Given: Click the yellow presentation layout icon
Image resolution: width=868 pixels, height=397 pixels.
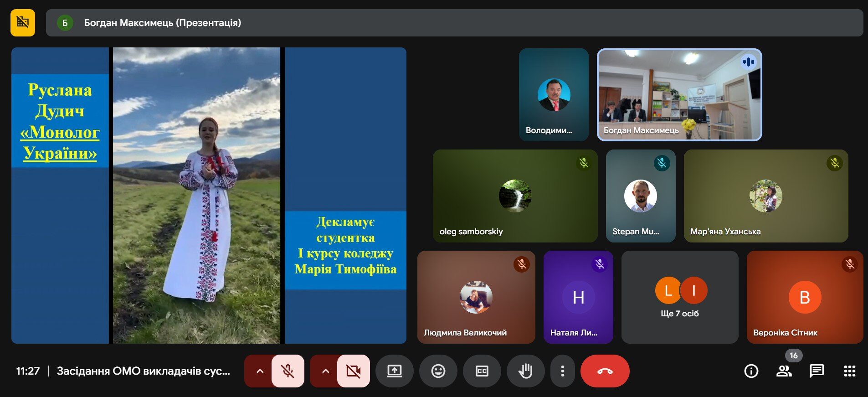Looking at the screenshot, I should 23,22.
